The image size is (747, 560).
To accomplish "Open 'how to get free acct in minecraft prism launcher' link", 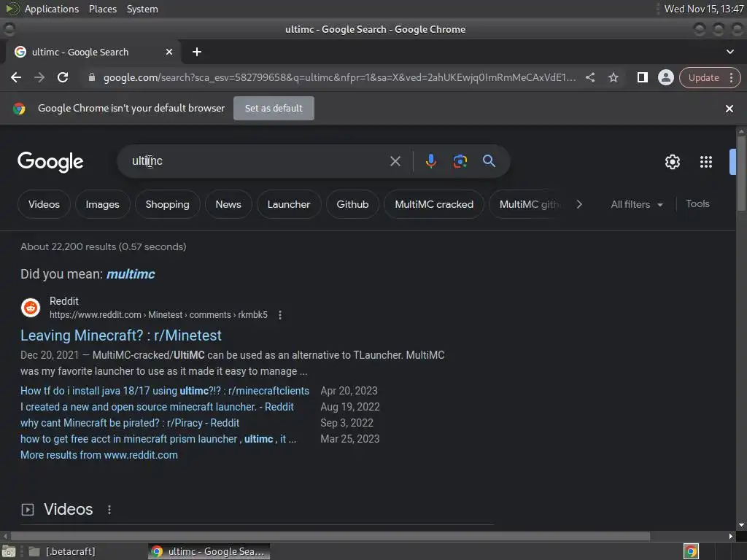I will pyautogui.click(x=158, y=439).
